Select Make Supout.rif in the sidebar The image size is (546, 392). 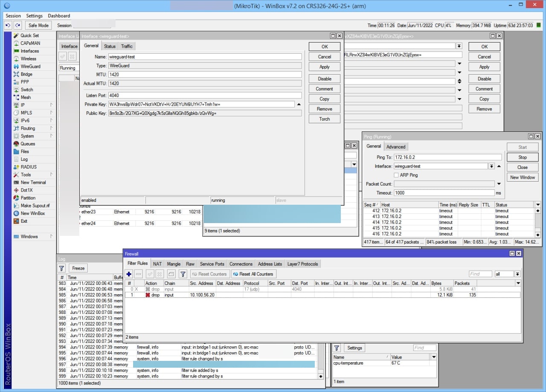(35, 206)
